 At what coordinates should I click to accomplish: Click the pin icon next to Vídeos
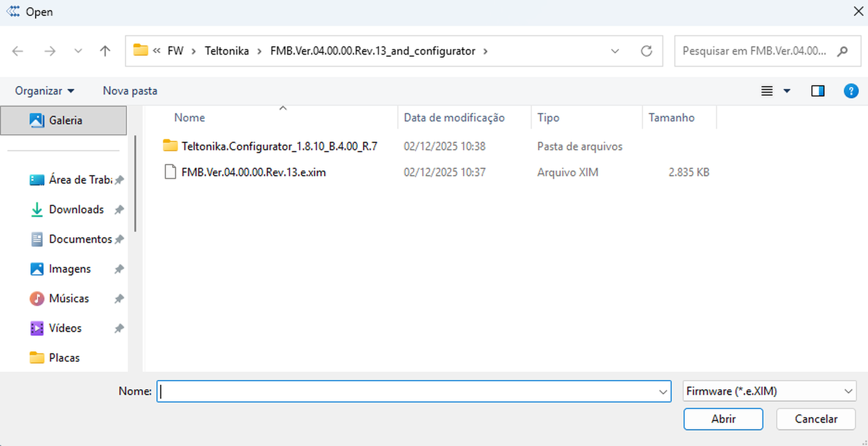coord(119,328)
